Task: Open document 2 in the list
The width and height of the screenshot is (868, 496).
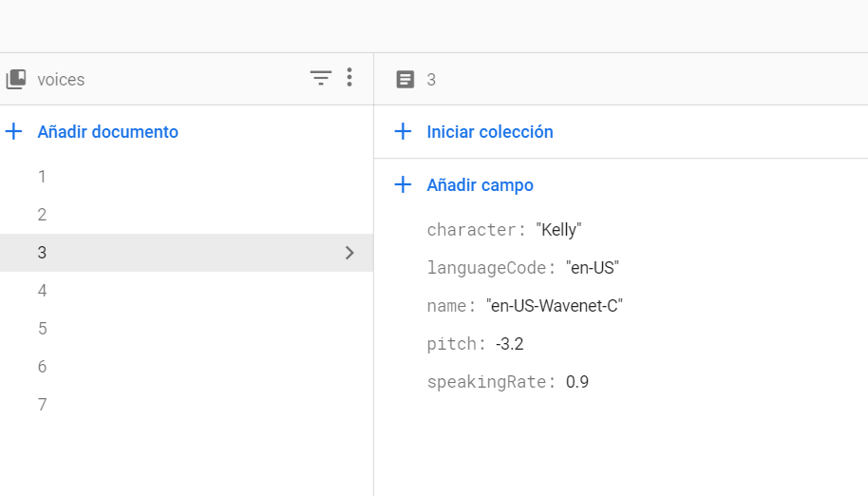Action: (x=42, y=215)
